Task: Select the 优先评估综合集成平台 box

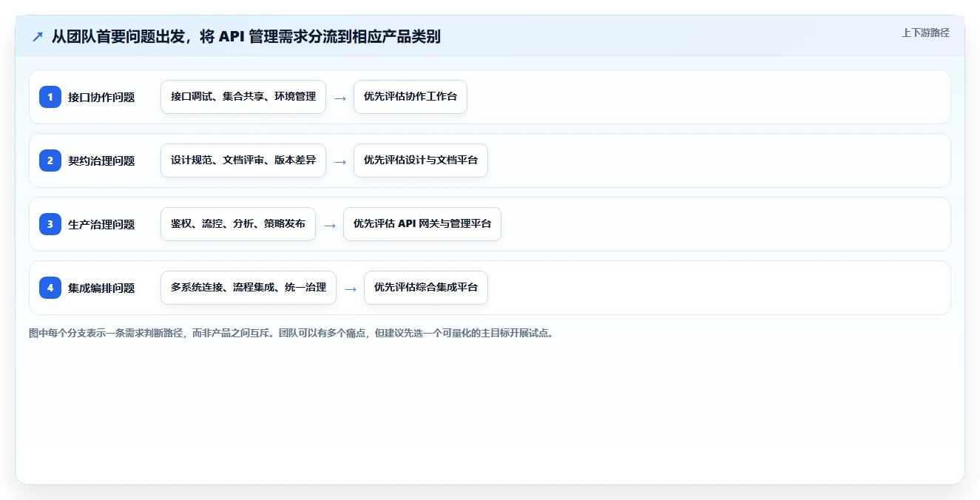Action: 426,288
